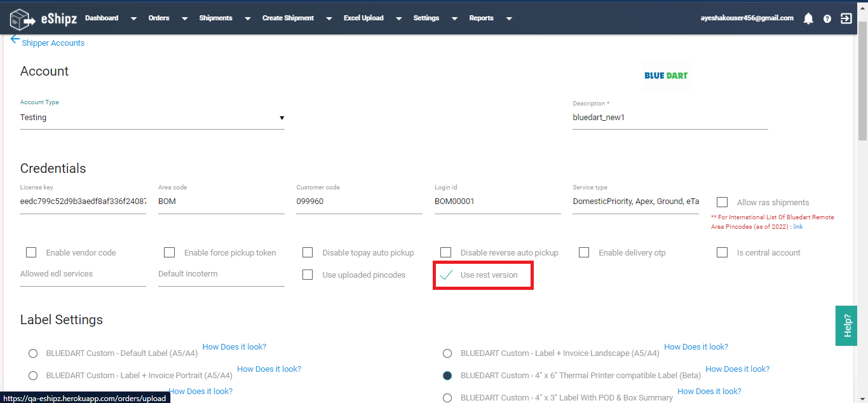The height and width of the screenshot is (403, 868).
Task: Open the Settings menu
Action: [x=426, y=18]
